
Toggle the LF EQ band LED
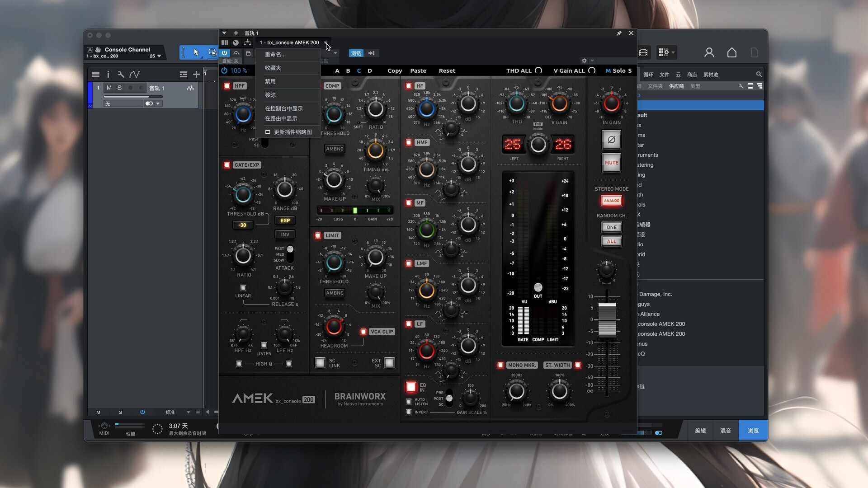409,324
